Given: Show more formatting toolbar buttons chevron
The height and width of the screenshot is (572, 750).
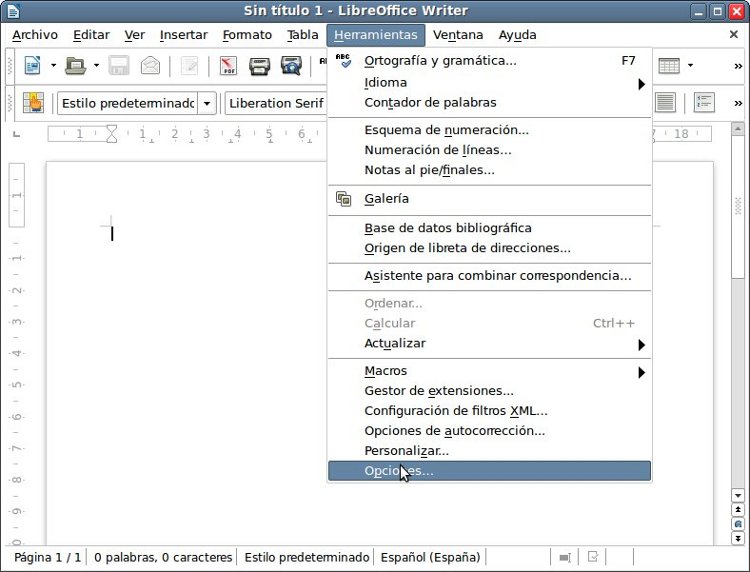Looking at the screenshot, I should (x=738, y=103).
